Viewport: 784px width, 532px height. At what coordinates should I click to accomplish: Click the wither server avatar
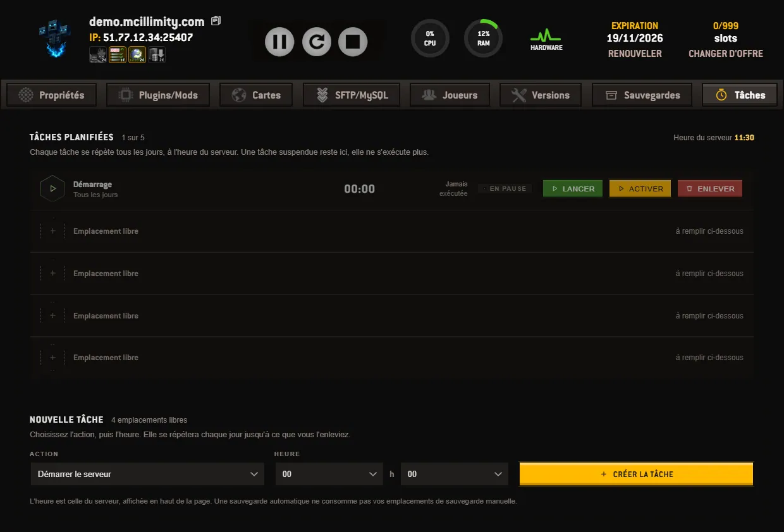click(x=55, y=39)
